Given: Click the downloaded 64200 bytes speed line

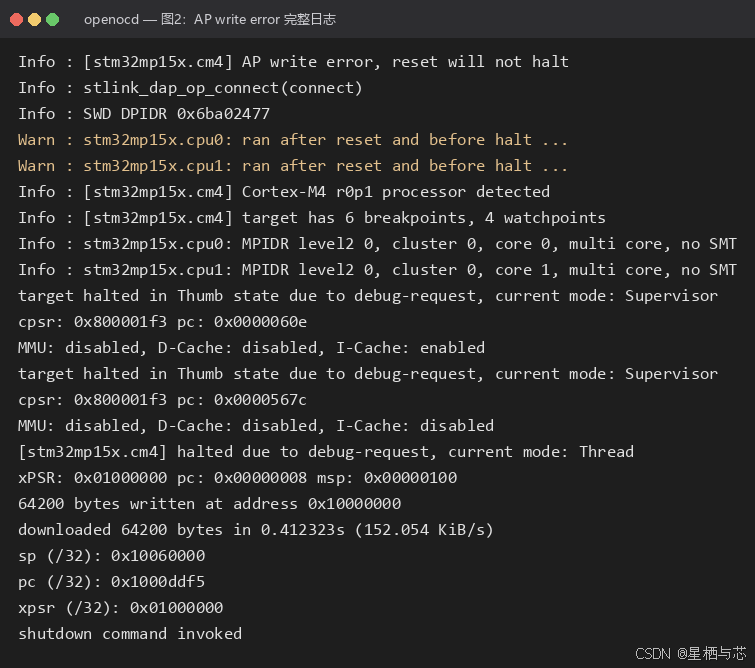Looking at the screenshot, I should click(256, 530).
